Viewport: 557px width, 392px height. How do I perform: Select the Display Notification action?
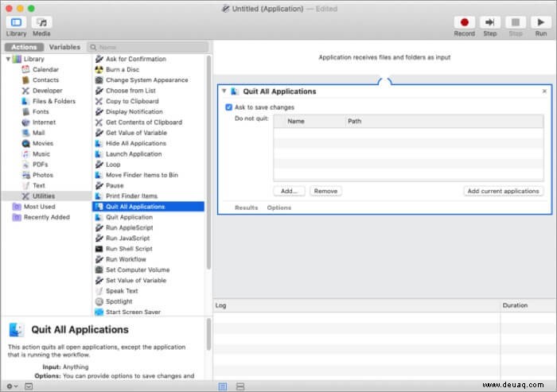134,111
